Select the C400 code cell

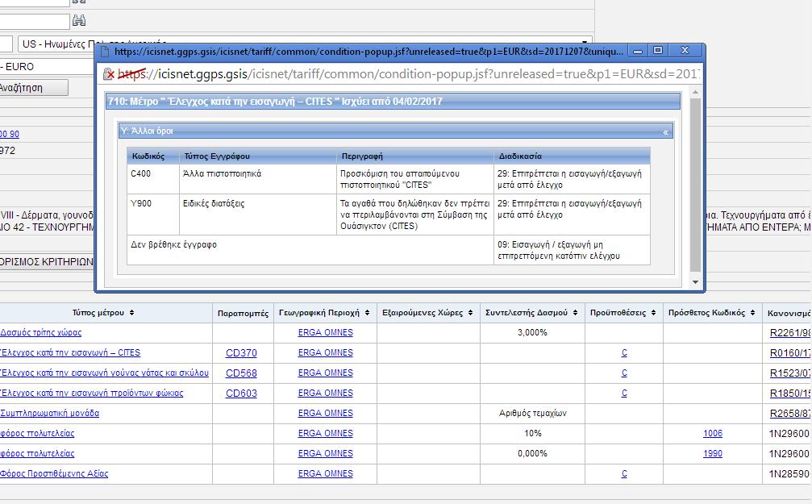point(153,179)
